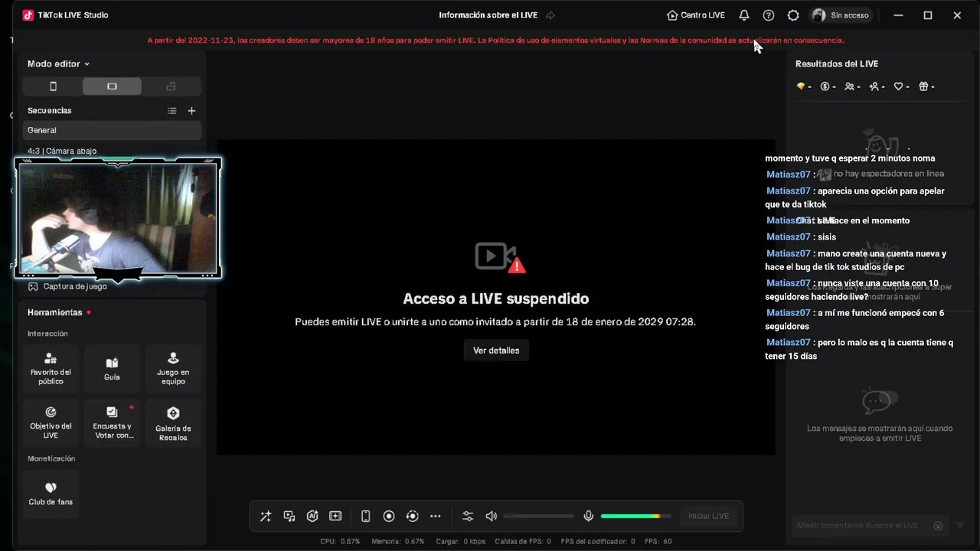Viewport: 980px width, 551px height.
Task: Open the media and music tool
Action: [289, 516]
